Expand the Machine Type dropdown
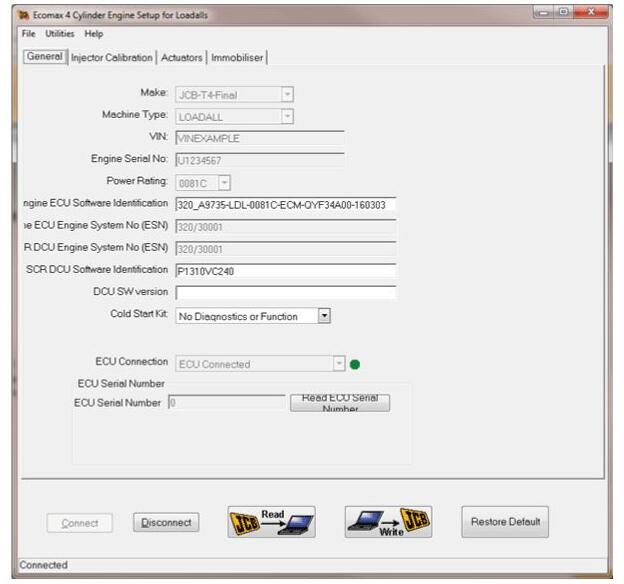 point(287,117)
